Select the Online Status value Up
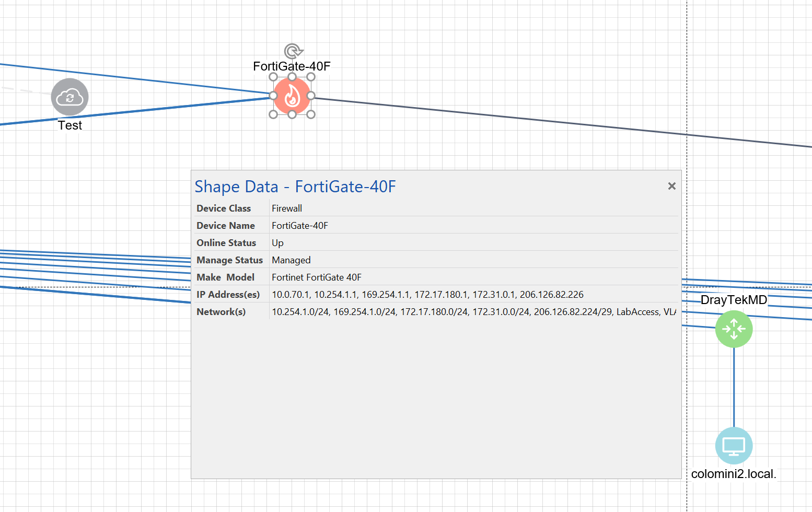Viewport: 812px width, 512px height. [x=277, y=243]
